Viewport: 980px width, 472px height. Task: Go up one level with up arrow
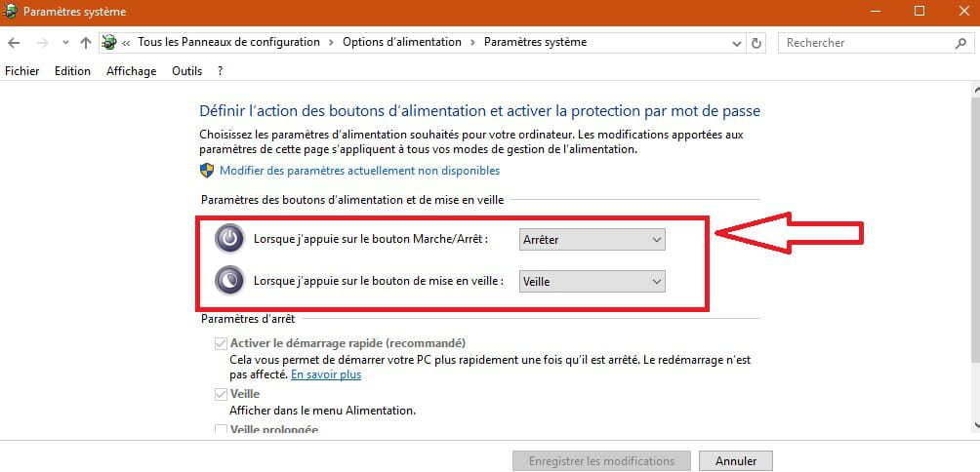pos(86,43)
